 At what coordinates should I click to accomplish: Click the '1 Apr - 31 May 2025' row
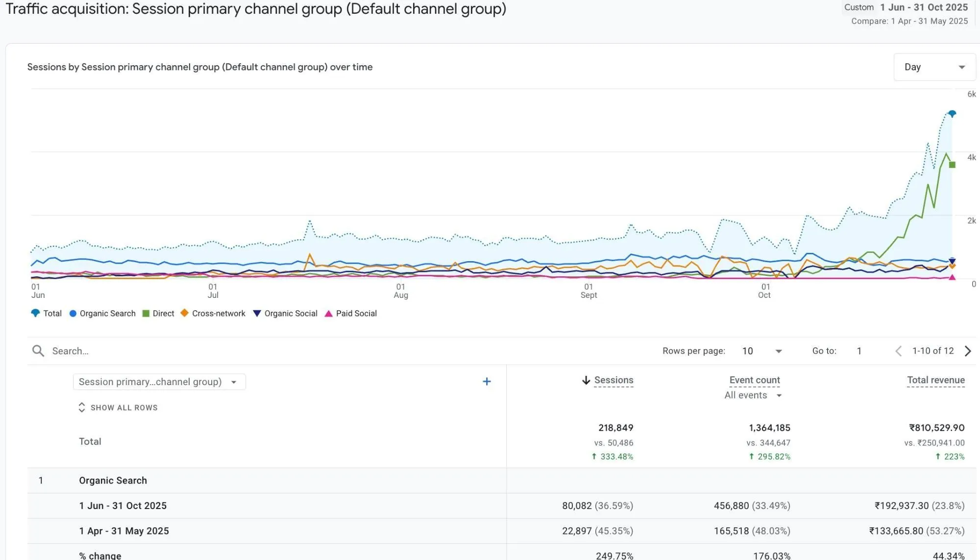502,531
